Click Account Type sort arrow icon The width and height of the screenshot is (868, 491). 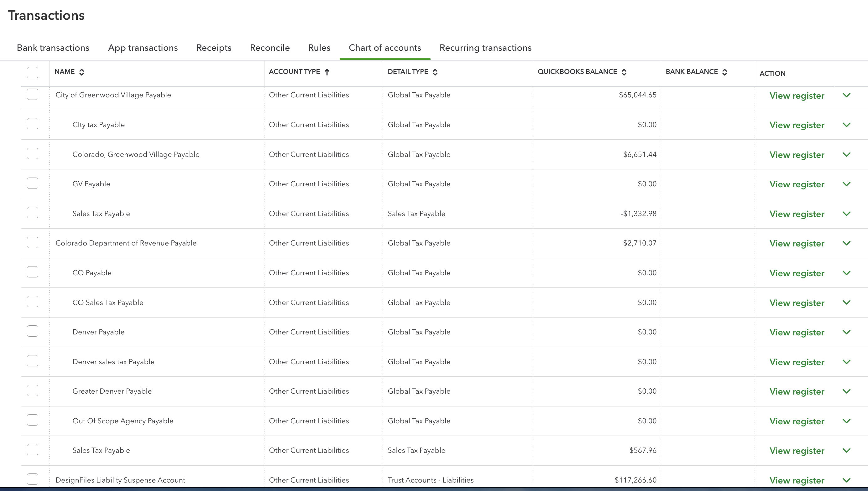coord(327,72)
